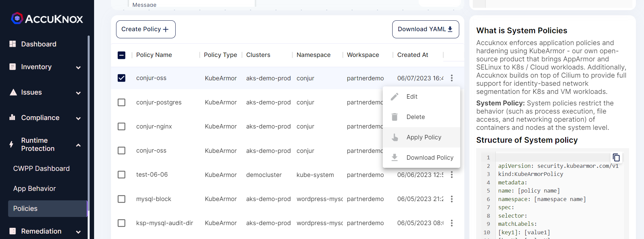This screenshot has width=644, height=239.
Task: Check the conjur-postgres policy checkbox
Action: click(121, 102)
